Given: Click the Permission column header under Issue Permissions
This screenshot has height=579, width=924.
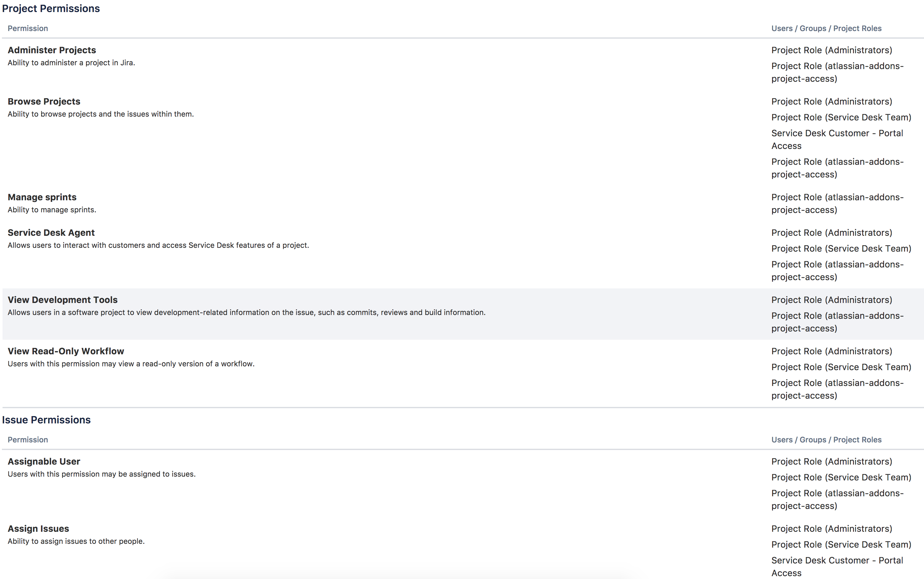Looking at the screenshot, I should (x=28, y=440).
